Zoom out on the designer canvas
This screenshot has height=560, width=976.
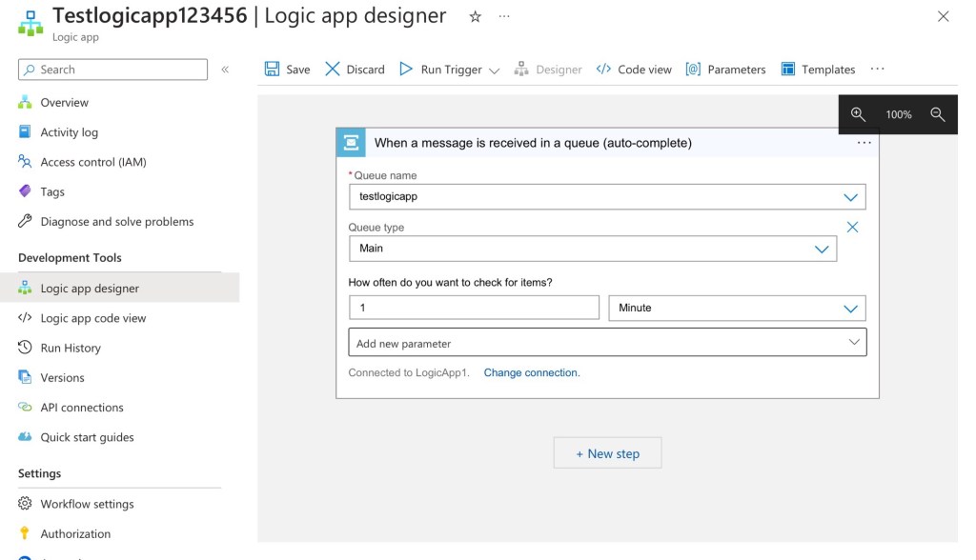937,114
